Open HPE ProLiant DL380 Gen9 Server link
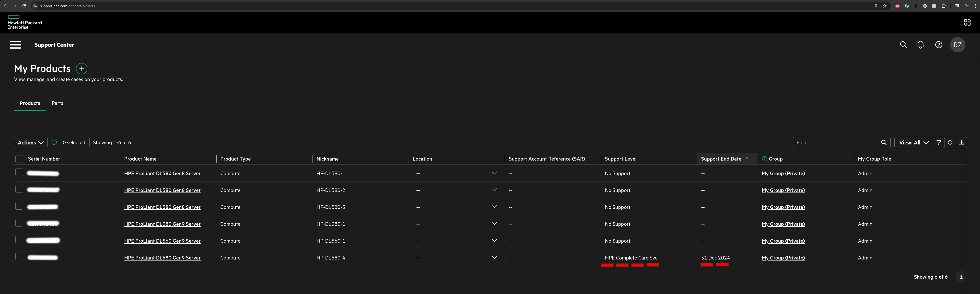980x294 pixels. pyautogui.click(x=163, y=224)
